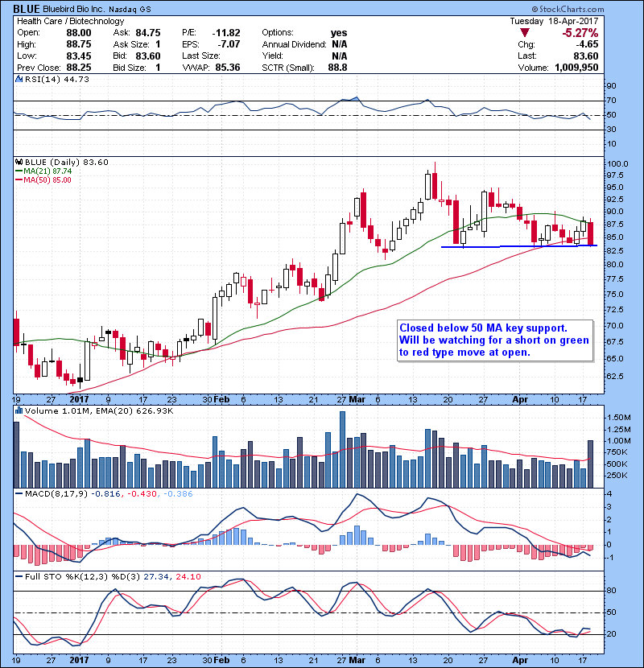Click the SCTR (Small) value 88.8

pyautogui.click(x=337, y=68)
